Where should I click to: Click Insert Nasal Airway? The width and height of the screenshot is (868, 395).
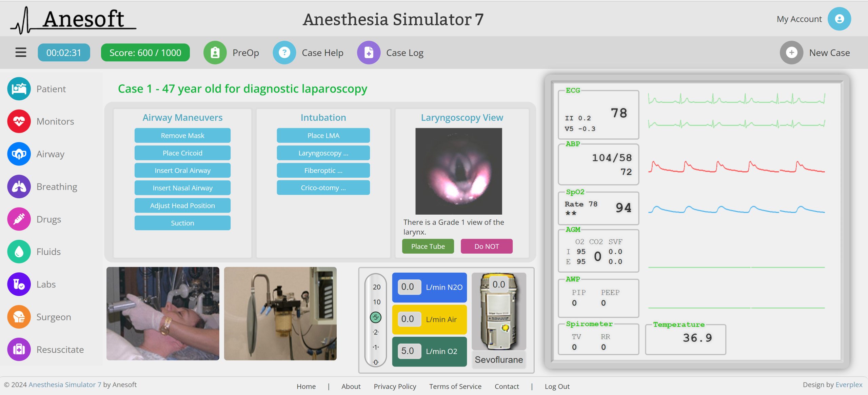pyautogui.click(x=182, y=188)
